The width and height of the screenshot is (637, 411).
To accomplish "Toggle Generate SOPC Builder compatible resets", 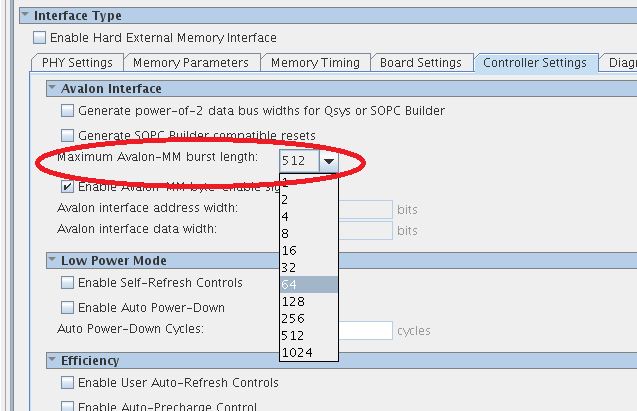I will (68, 135).
